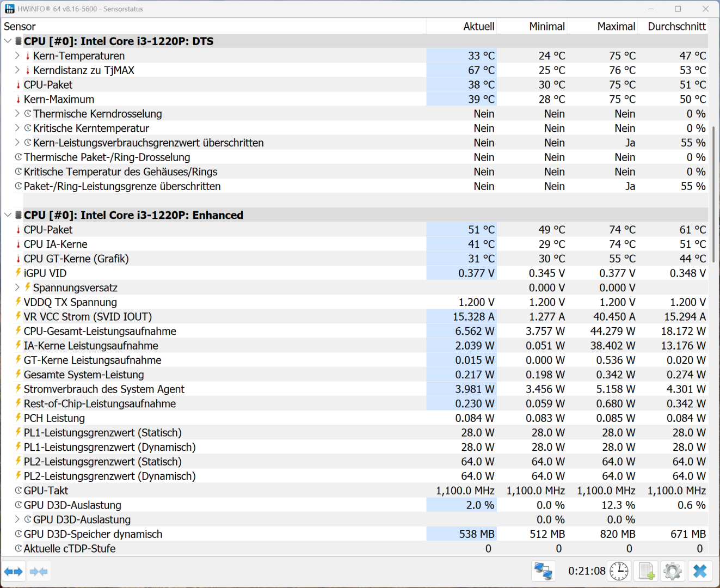This screenshot has width=720, height=588.
Task: Maximize the HWiNFO window
Action: (678, 9)
